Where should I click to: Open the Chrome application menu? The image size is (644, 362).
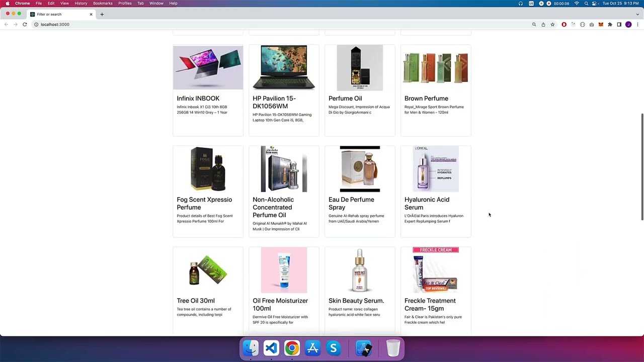tap(23, 3)
